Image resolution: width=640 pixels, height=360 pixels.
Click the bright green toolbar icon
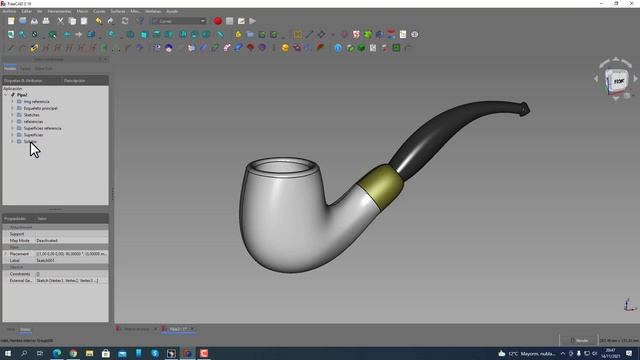(368, 35)
